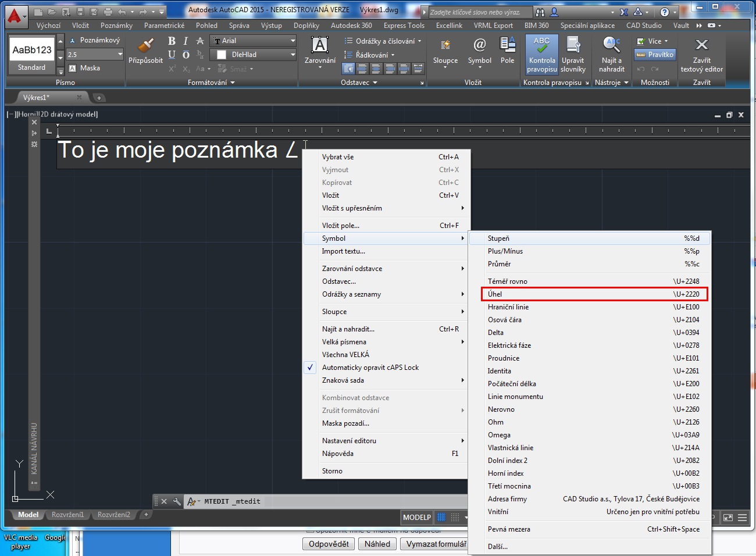Viewport: 756px width, 556px height.
Task: Uncheck Automaticky opravit cAPS Lock
Action: tap(370, 368)
